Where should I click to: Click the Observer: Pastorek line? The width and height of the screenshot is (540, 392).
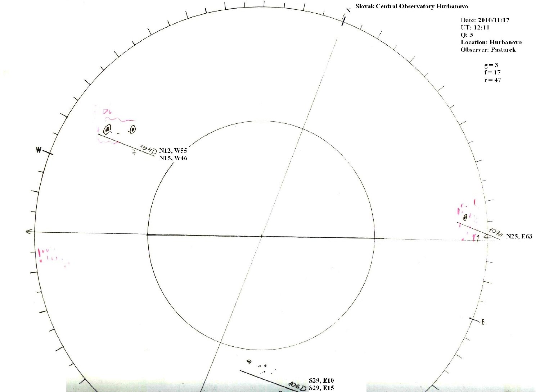tap(488, 50)
